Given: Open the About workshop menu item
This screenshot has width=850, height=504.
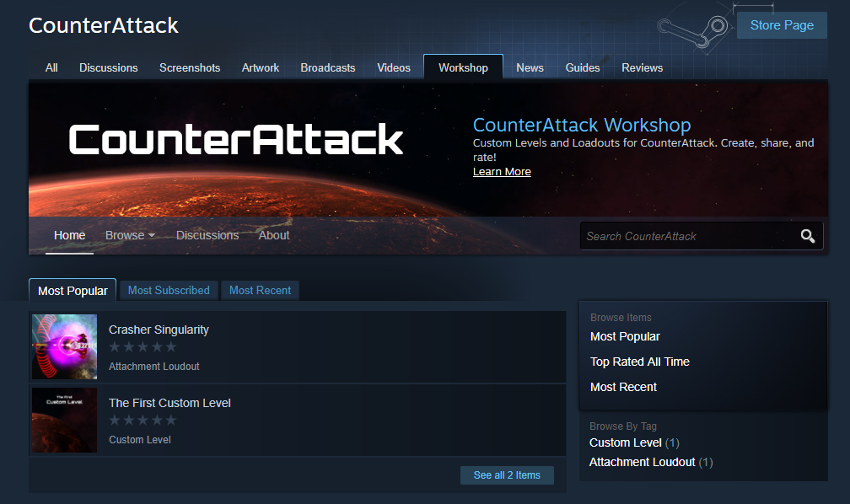Looking at the screenshot, I should click(x=274, y=235).
